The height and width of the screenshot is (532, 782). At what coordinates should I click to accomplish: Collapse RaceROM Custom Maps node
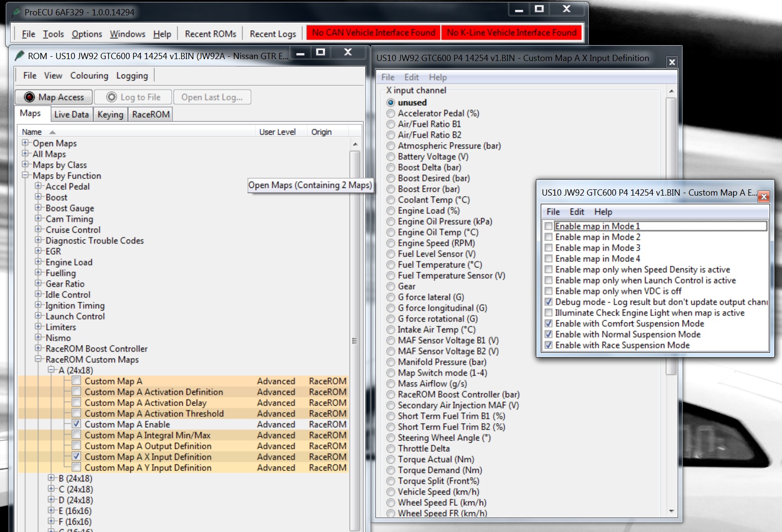(38, 359)
